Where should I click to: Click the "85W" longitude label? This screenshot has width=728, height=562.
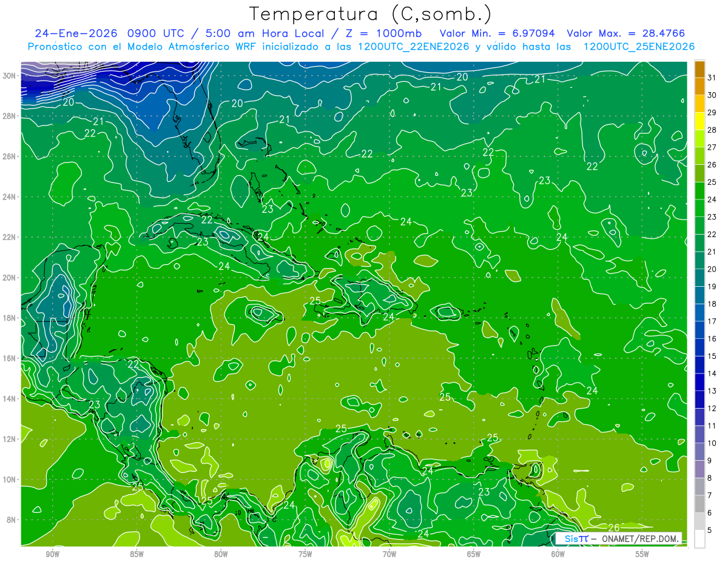pyautogui.click(x=136, y=554)
